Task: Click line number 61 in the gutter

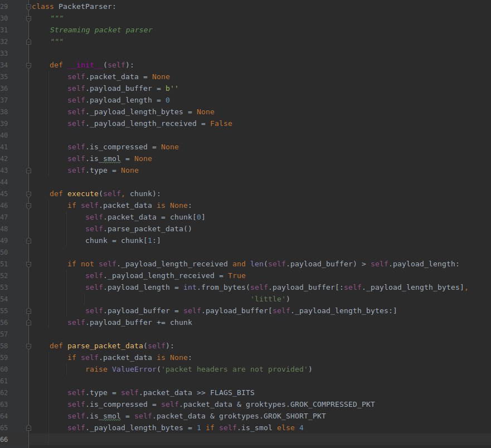Action: point(4,381)
